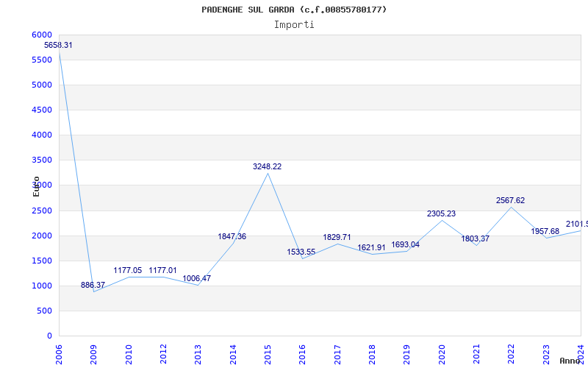Click the y-axis tick 3500
Screen dimensions: 588x368
click(x=42, y=160)
